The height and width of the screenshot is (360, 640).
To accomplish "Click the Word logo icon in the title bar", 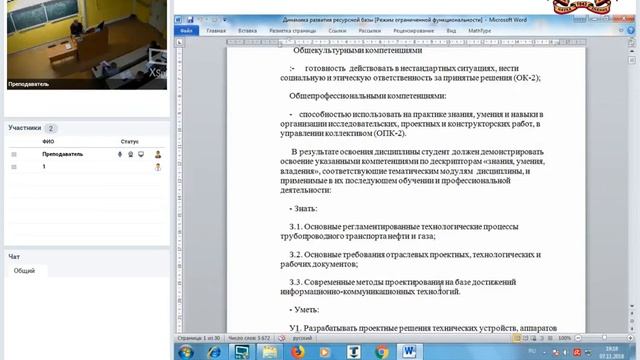I will tap(178, 20).
